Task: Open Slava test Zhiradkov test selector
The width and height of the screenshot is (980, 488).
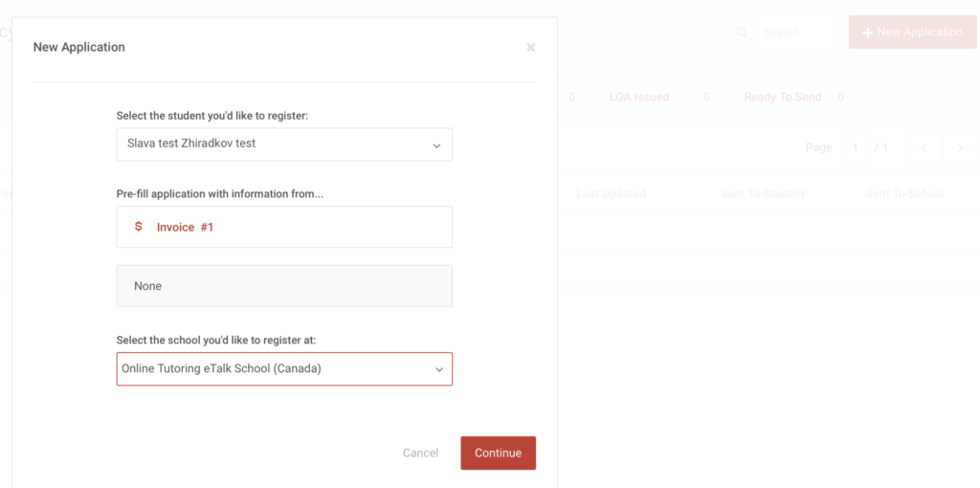Action: click(x=284, y=144)
